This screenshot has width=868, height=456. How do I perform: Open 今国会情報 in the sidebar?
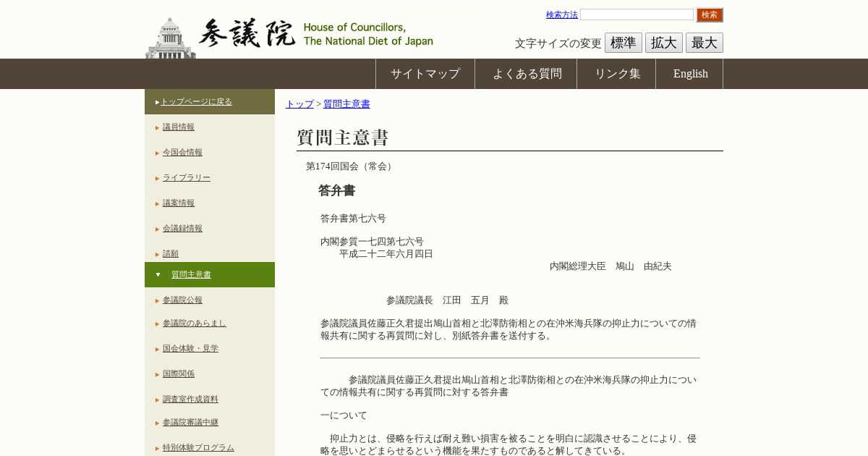[182, 152]
